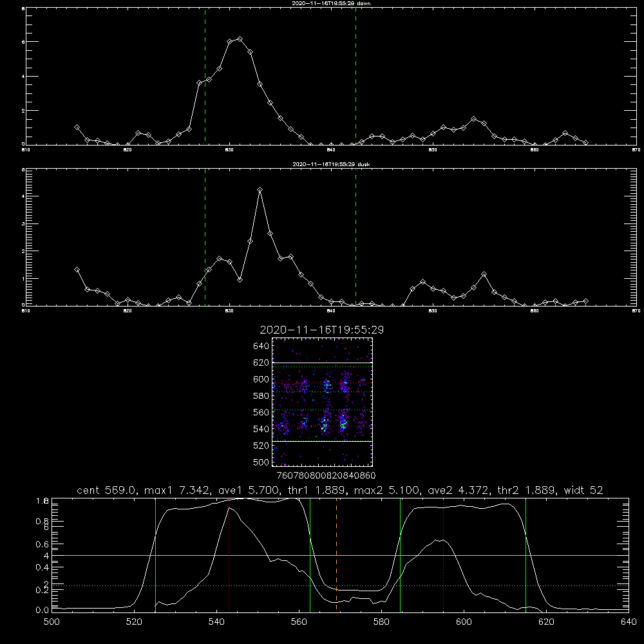
Task: Select the 'max1 7.342' value
Action: 178,490
